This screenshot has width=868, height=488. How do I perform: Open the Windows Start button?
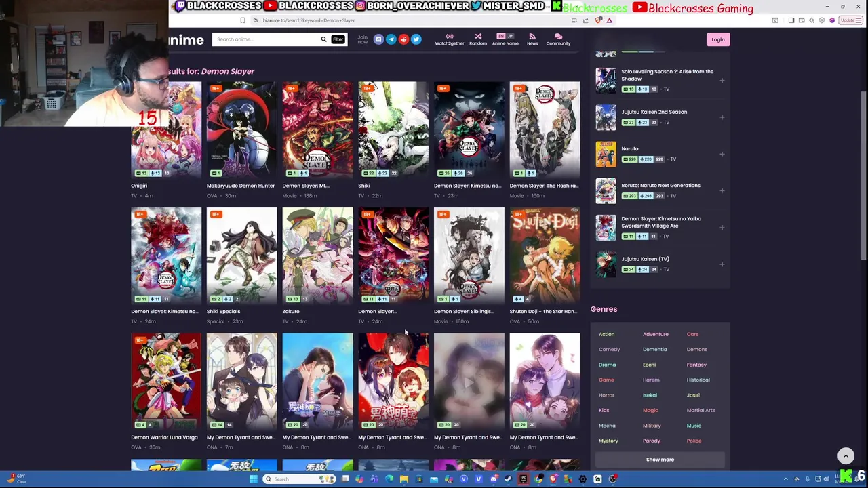(253, 479)
